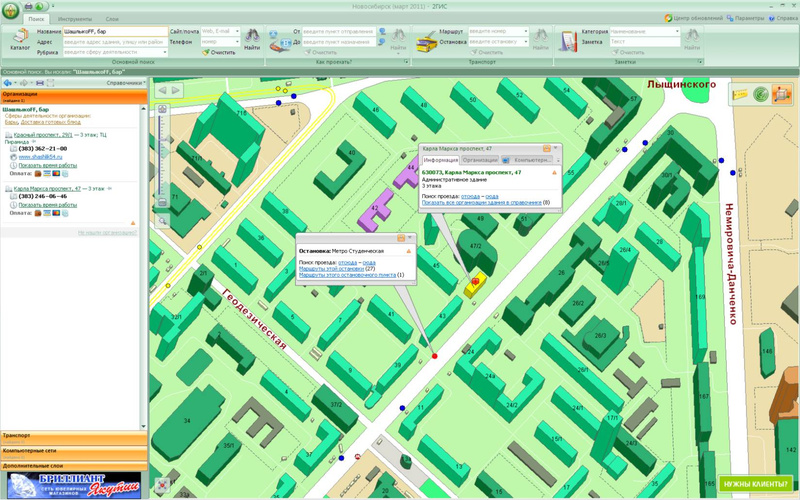Click magnifier zoom icon below map slider
The height and width of the screenshot is (500, 800).
pyautogui.click(x=162, y=219)
